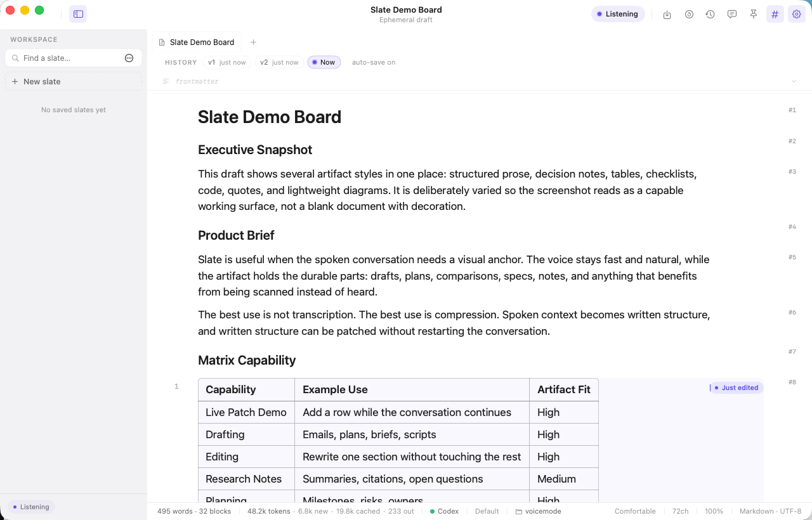Click the 48.2k tokens status entry
The width and height of the screenshot is (812, 520).
268,511
